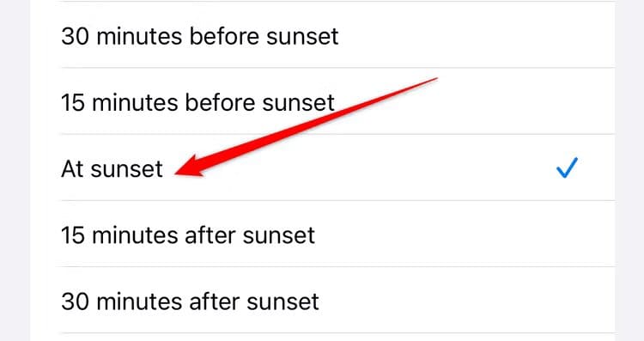Click the number 15 in the after sunset row
The width and height of the screenshot is (644, 341).
click(74, 235)
